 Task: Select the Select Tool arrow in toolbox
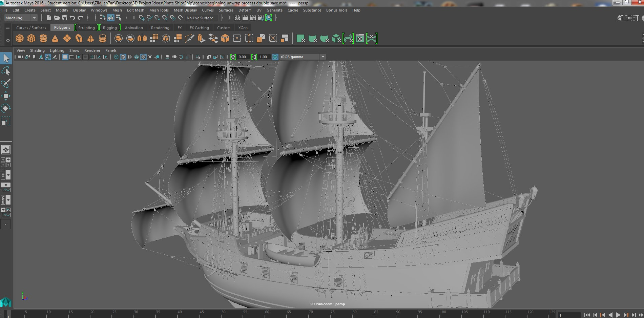6,58
